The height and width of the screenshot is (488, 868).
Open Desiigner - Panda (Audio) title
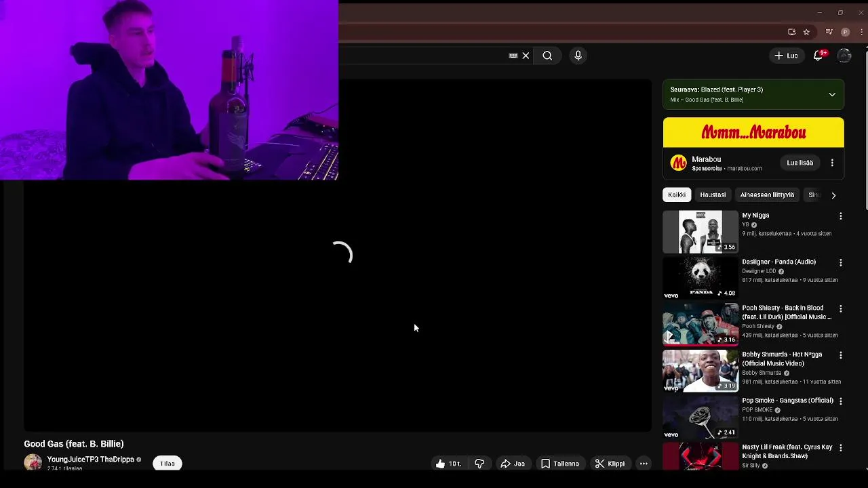point(778,262)
